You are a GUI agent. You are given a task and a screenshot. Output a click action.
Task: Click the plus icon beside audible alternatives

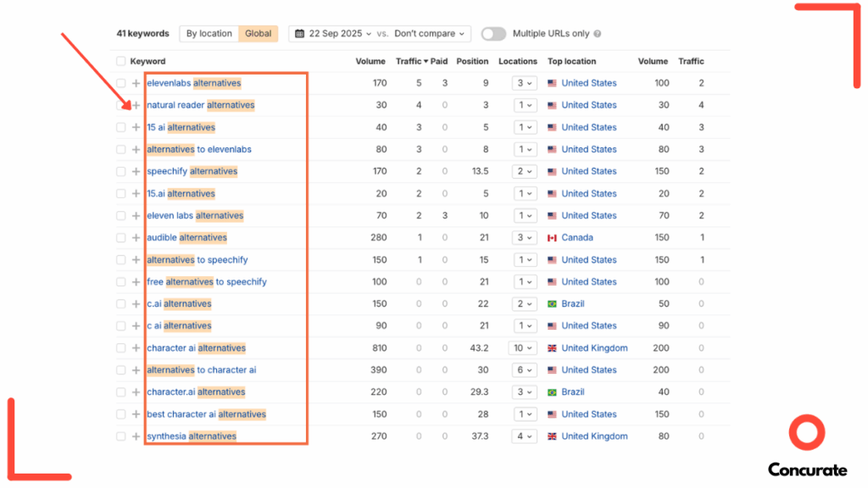pyautogui.click(x=136, y=238)
